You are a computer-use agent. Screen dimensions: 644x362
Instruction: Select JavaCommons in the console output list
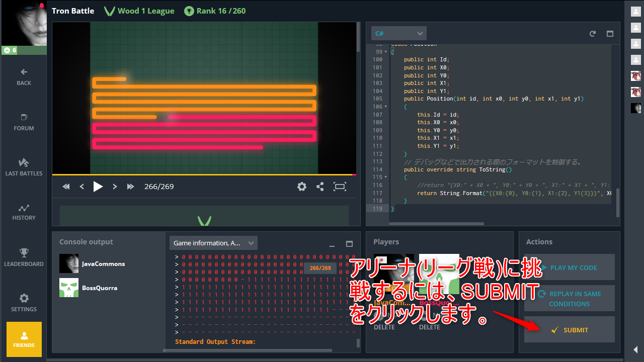(103, 264)
